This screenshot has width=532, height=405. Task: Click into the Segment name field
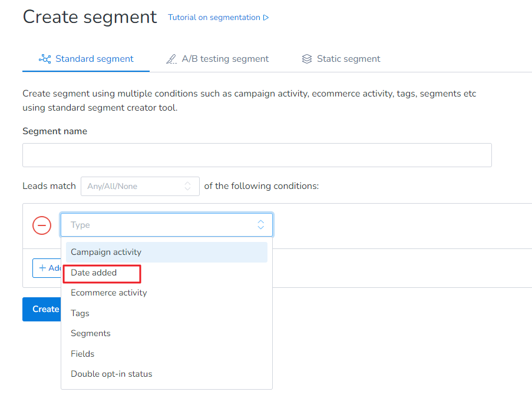click(x=257, y=155)
